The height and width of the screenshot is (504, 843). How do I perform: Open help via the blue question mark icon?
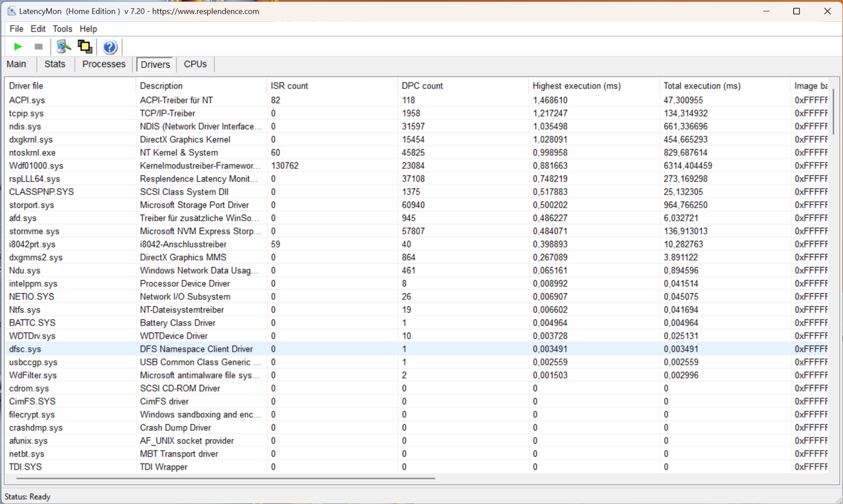(110, 47)
